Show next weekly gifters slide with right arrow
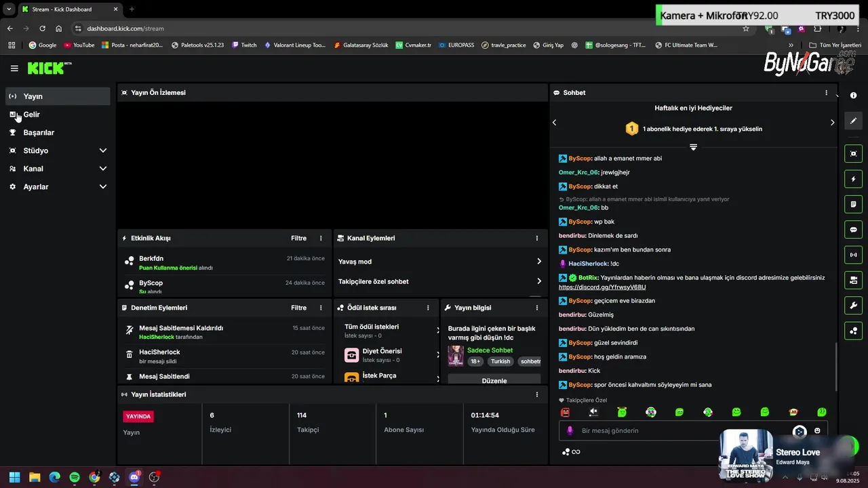Screen dimensions: 868x488 (x=832, y=123)
